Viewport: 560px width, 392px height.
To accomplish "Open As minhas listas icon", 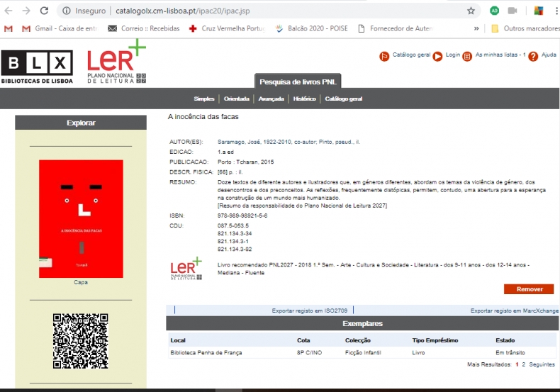I will 467,56.
